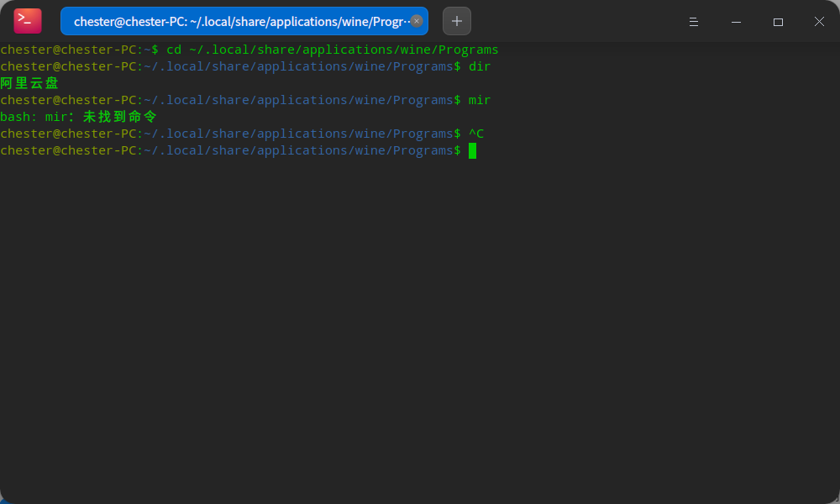Open a new tab with the plus icon

tap(456, 21)
